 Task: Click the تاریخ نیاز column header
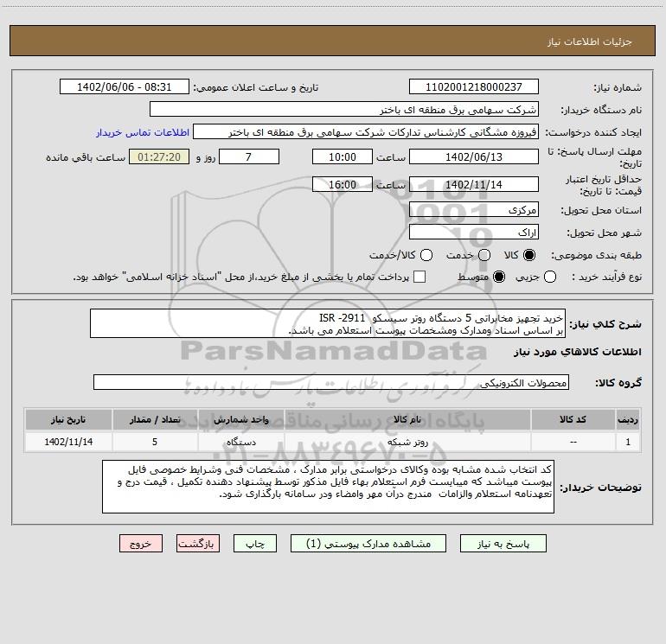68,419
